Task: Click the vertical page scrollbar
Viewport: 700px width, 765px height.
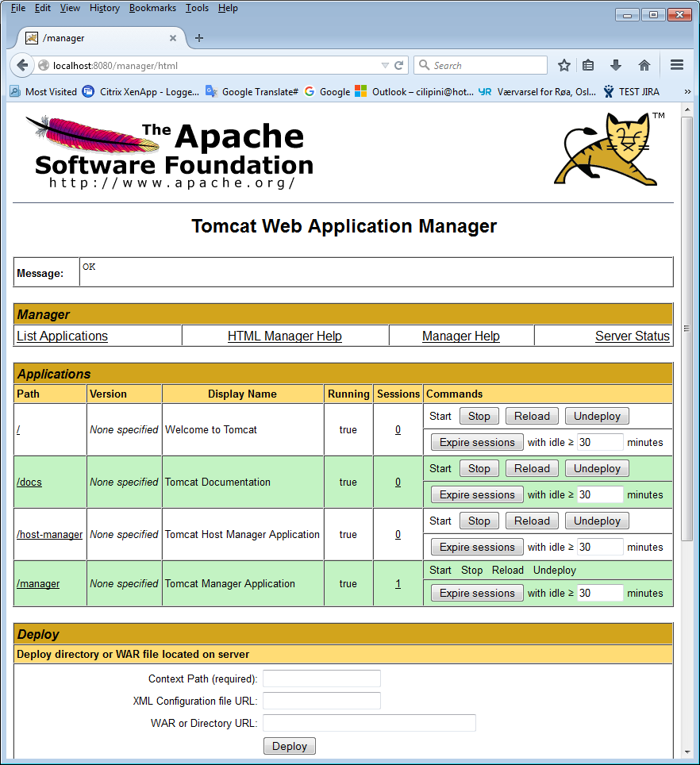Action: [x=687, y=397]
